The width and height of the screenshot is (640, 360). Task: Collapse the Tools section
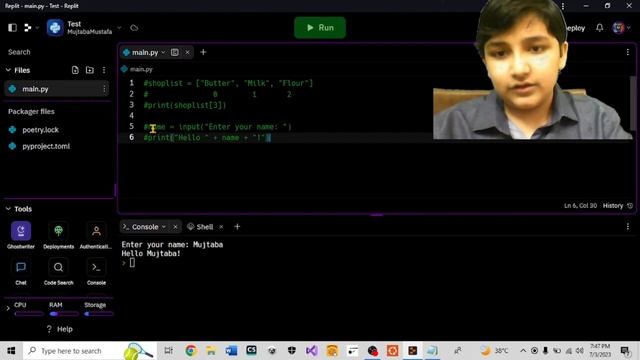pos(8,209)
